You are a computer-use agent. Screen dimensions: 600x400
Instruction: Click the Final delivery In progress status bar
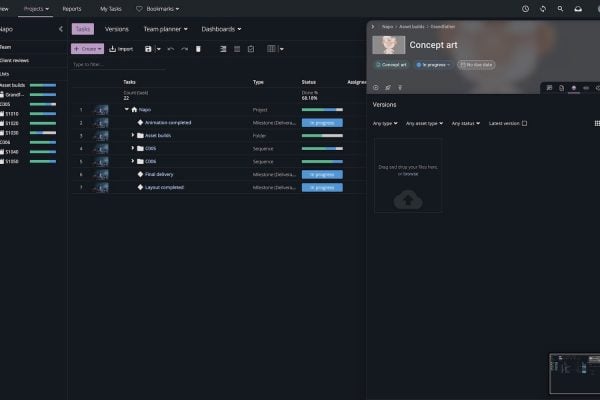tap(322, 174)
